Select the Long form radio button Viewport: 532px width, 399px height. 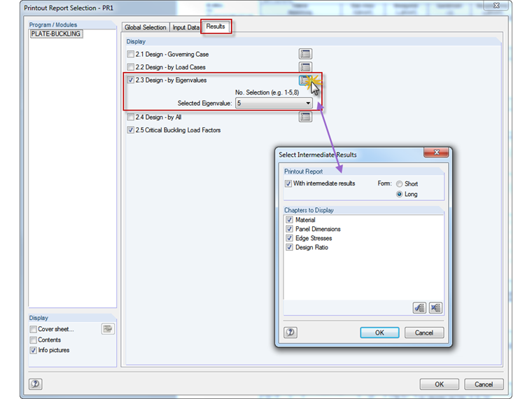[399, 194]
